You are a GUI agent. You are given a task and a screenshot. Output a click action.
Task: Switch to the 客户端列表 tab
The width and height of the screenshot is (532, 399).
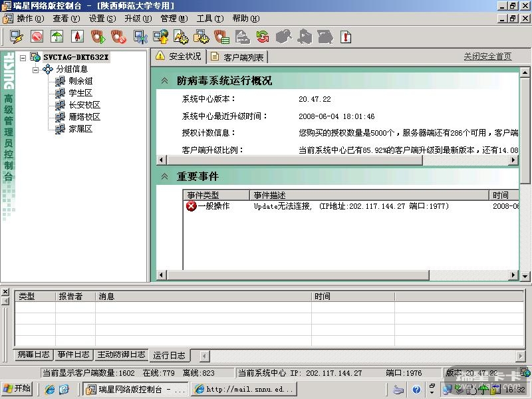[238, 57]
